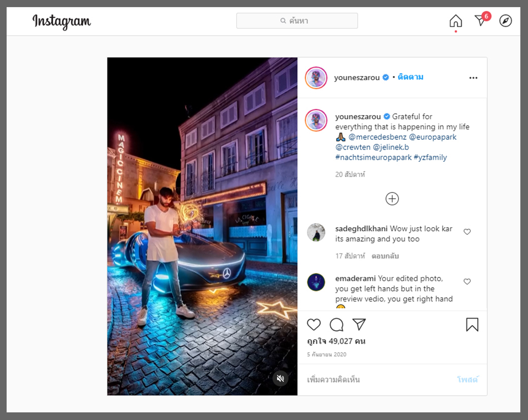Open direct messages with 6 notifications
Screen dimensions: 528x420
click(481, 20)
